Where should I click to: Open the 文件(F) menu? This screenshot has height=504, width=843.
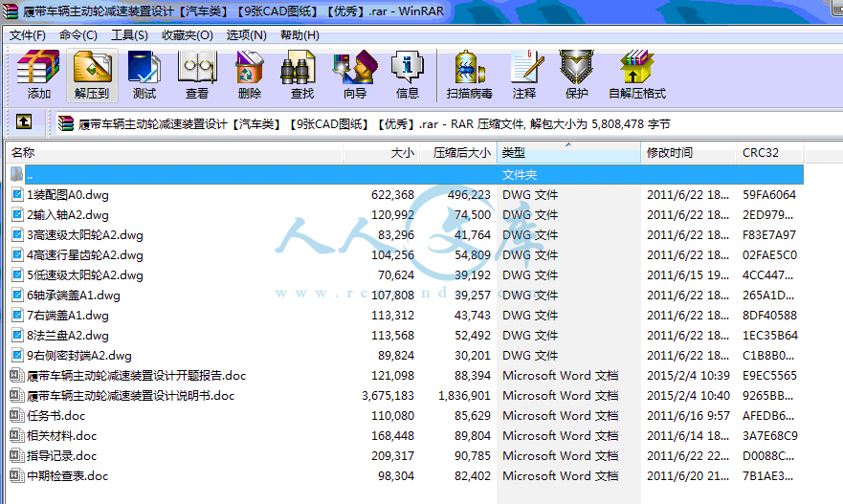pyautogui.click(x=28, y=35)
